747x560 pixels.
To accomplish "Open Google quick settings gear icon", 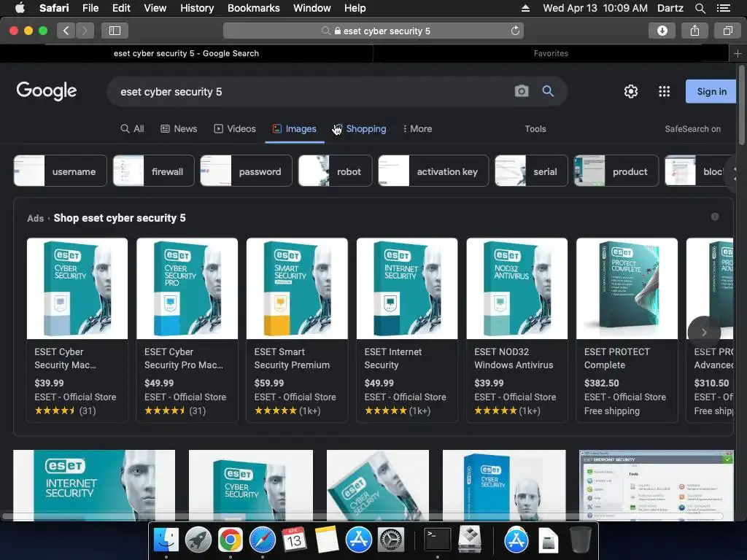I will click(631, 91).
